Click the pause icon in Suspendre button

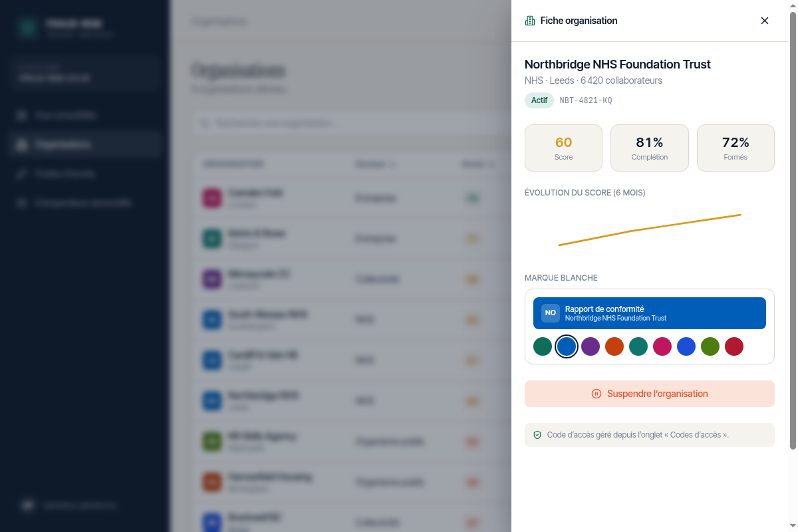[x=597, y=394]
